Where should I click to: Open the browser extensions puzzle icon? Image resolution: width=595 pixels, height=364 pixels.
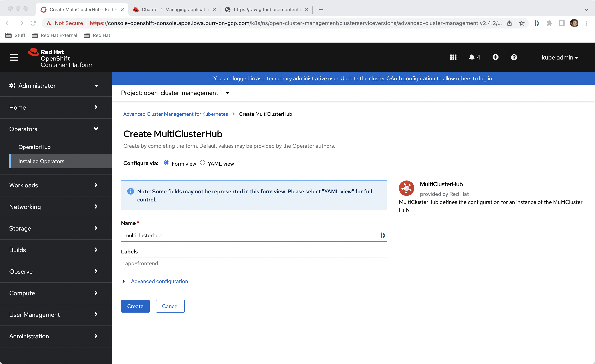coord(549,23)
